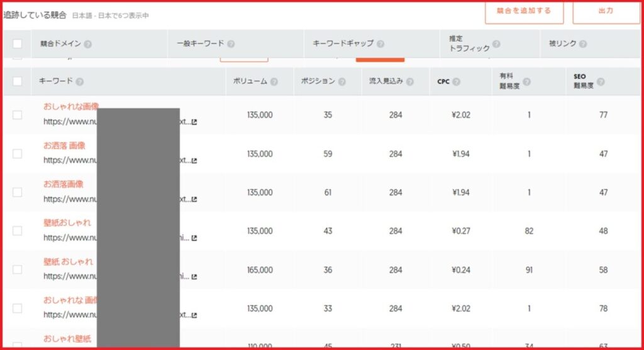Open external link icon for 壁紙おしゃれ row
644x350 pixels.
click(x=194, y=238)
